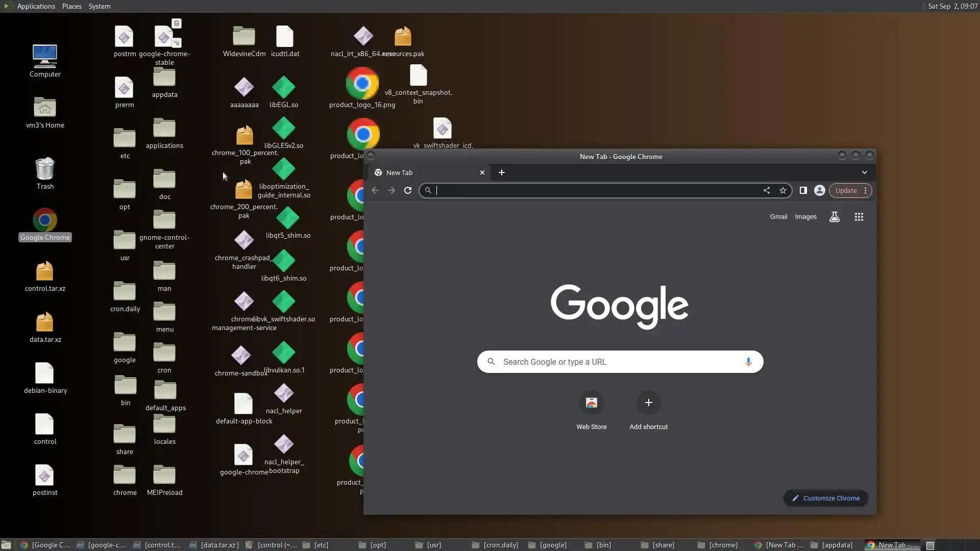The height and width of the screenshot is (551, 980).
Task: Click the bookmark star icon
Action: click(782, 190)
